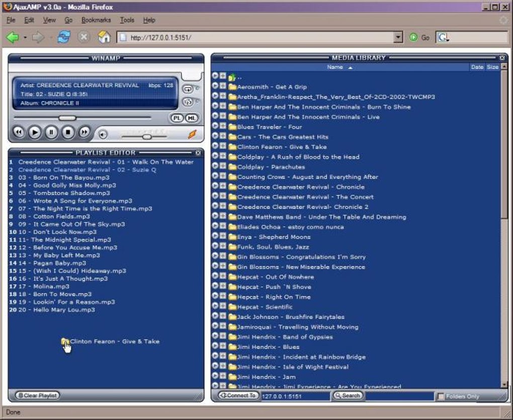Clear the playlist with Clear Playlist button
This screenshot has height=420, width=513.
38,395
